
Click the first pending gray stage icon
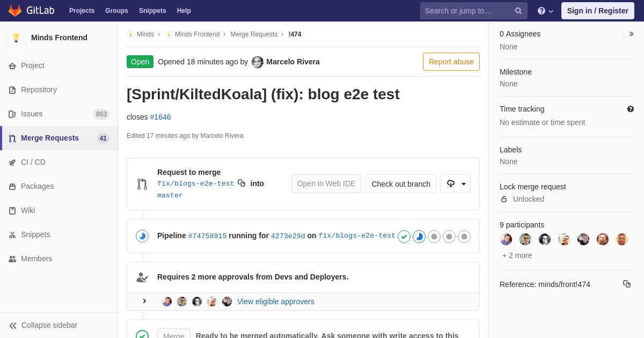tap(434, 237)
